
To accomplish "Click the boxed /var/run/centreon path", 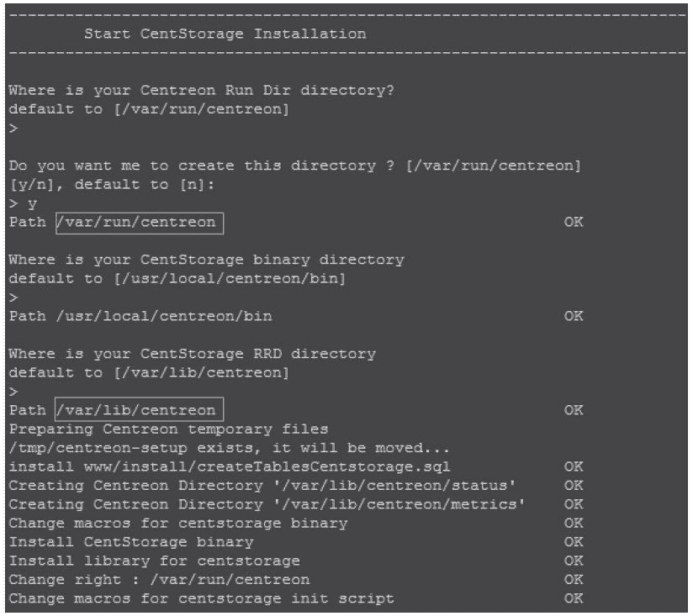I will [140, 223].
